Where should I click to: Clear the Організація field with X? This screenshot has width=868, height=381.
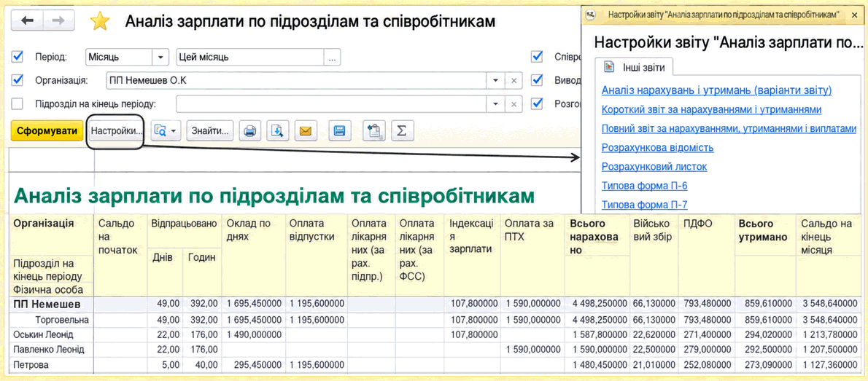[x=514, y=81]
